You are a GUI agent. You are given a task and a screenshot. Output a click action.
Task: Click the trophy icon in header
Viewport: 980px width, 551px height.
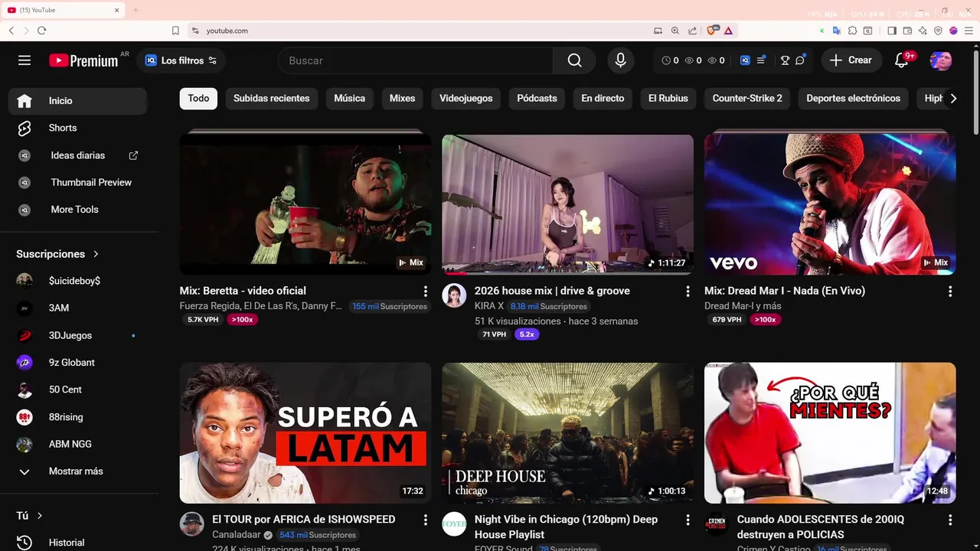(x=785, y=60)
